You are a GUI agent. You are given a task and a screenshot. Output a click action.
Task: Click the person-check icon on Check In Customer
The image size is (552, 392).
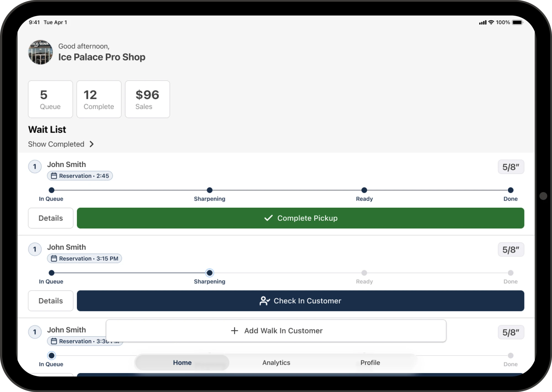(x=264, y=301)
